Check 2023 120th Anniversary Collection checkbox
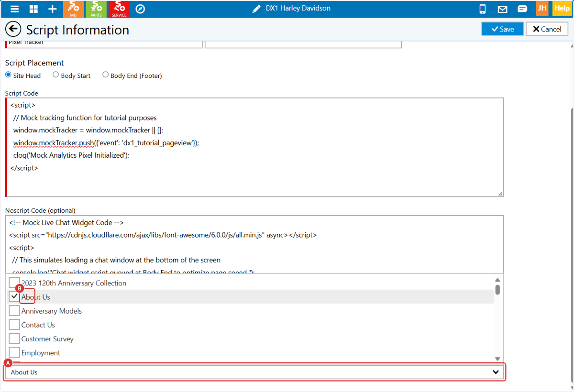The height and width of the screenshot is (392, 574). [x=14, y=283]
